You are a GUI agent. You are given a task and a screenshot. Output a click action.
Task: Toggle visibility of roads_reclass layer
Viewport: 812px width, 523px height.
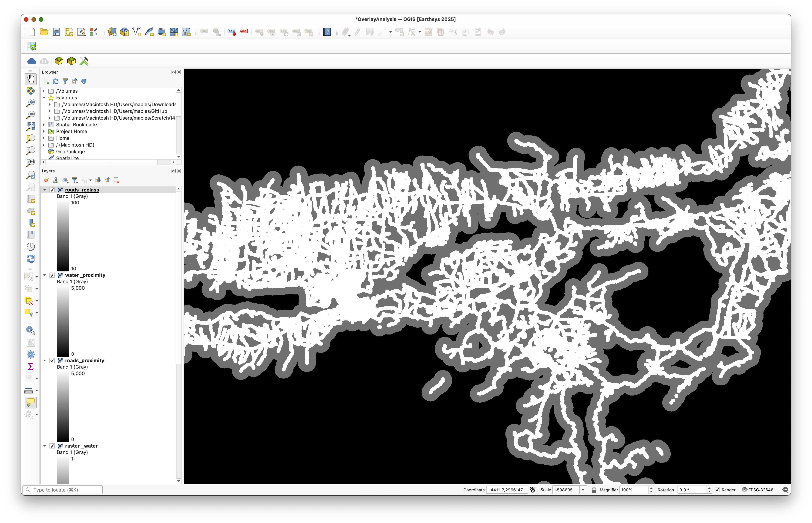pyautogui.click(x=52, y=190)
